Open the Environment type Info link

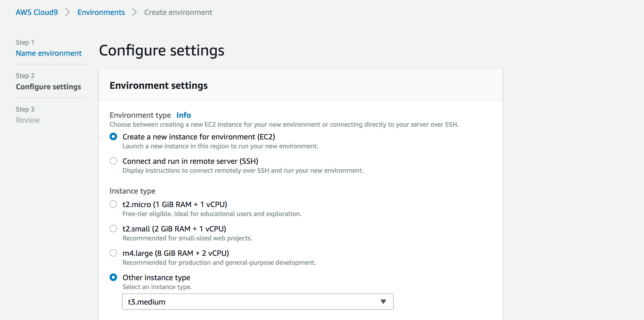(x=183, y=115)
